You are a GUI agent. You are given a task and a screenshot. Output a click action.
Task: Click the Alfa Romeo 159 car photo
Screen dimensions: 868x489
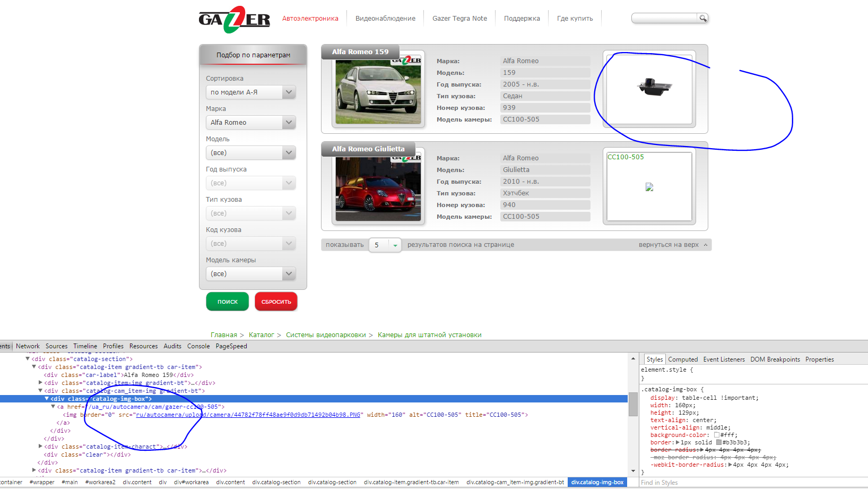378,90
